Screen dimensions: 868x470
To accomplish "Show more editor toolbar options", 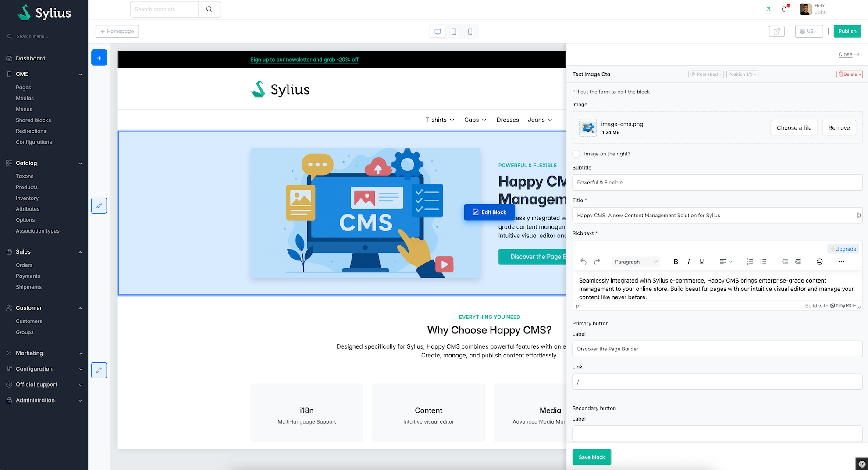I will point(841,262).
